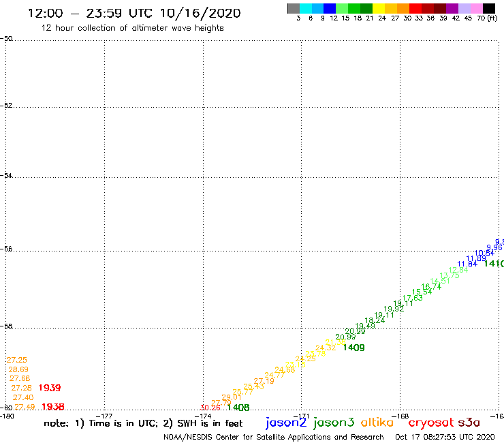The width and height of the screenshot is (504, 443).
Task: Click yellow wave height value 21.38
Action: point(335,342)
